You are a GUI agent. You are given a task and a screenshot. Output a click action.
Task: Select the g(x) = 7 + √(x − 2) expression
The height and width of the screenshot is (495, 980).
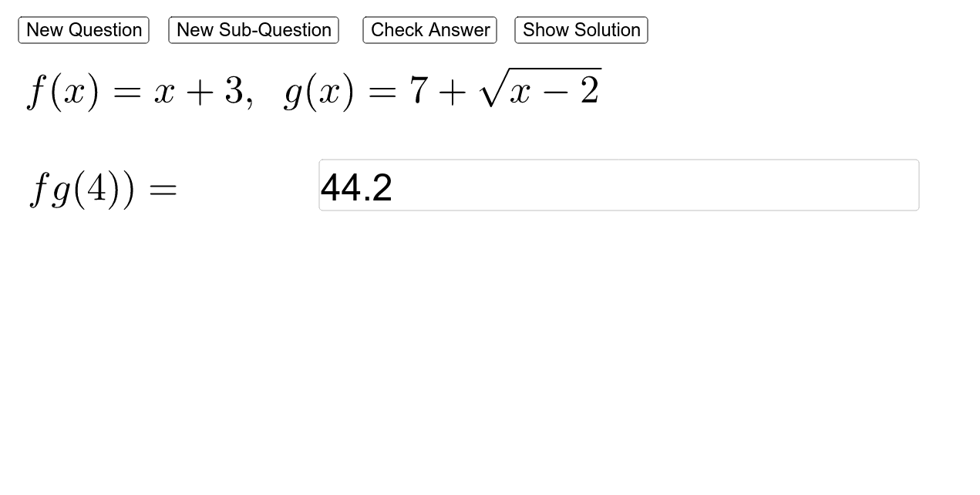click(x=443, y=90)
